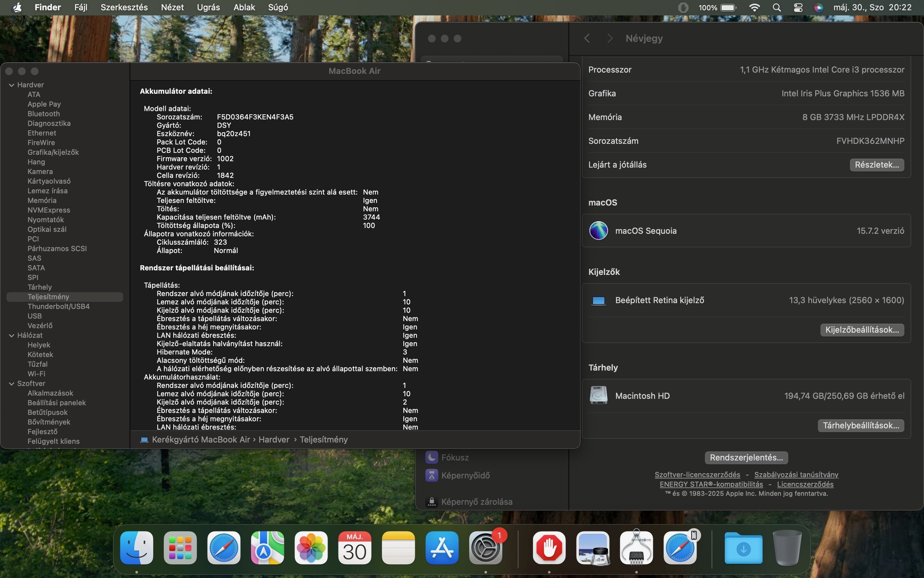
Task: Click the Macintosh HD drive icon
Action: [x=598, y=396]
